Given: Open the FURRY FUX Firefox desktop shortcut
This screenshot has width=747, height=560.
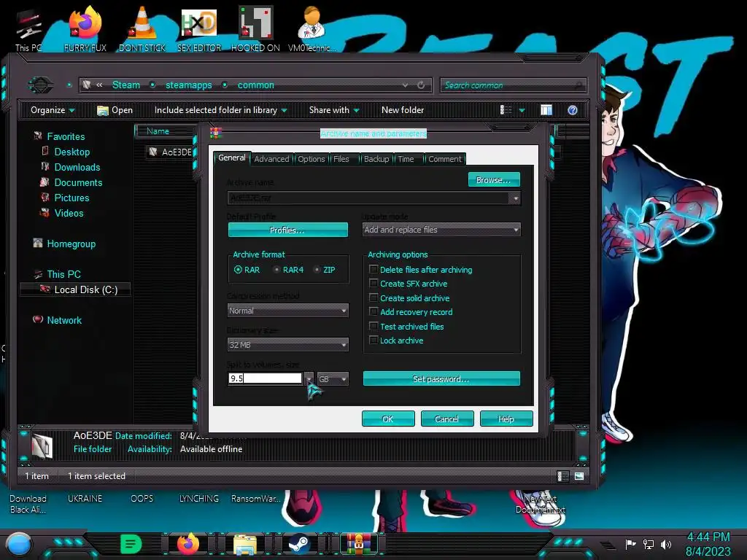Looking at the screenshot, I should point(85,28).
